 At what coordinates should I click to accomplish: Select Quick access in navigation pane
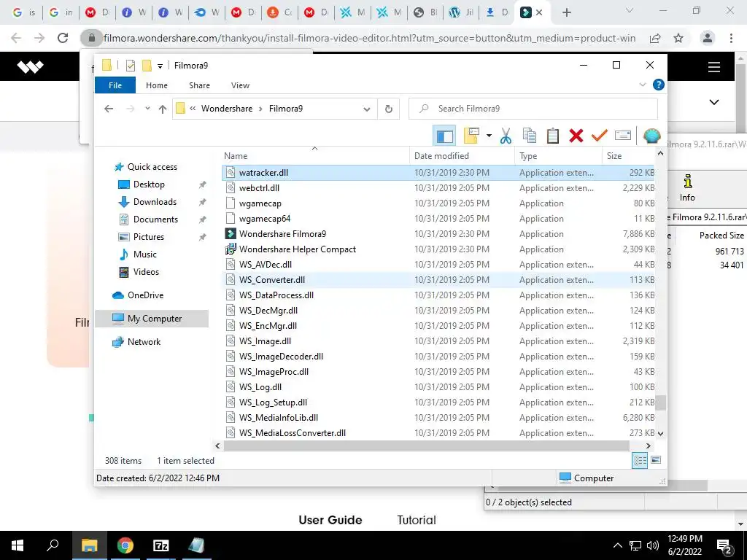point(146,167)
